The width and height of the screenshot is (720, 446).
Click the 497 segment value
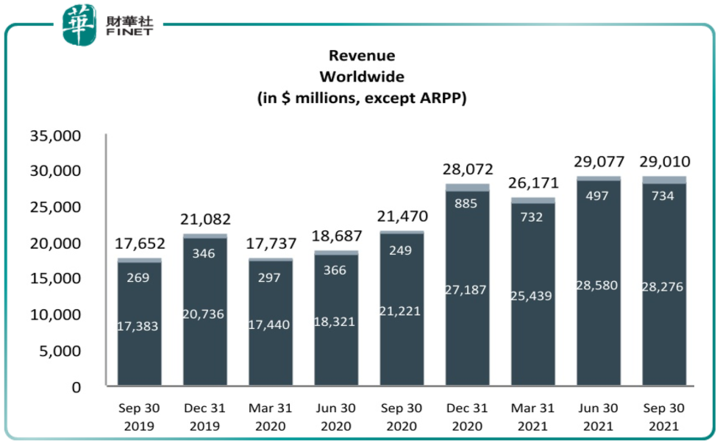(x=597, y=196)
